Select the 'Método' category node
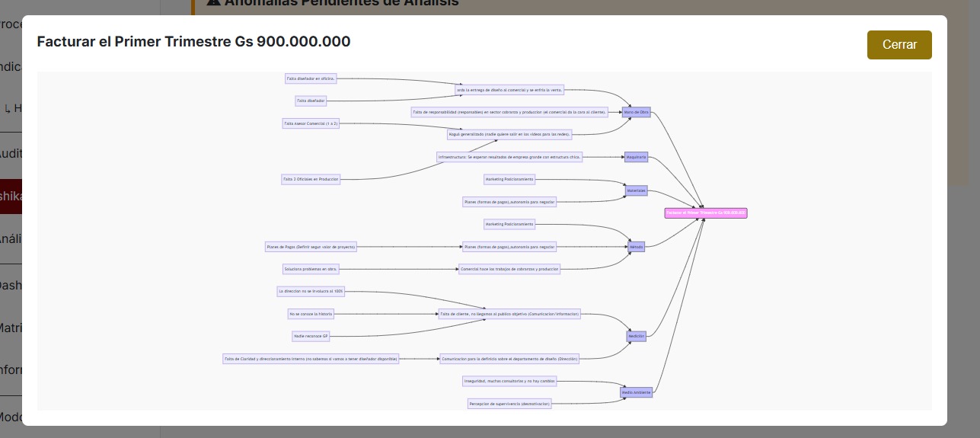Viewport: 980px width, 438px height. [x=636, y=247]
